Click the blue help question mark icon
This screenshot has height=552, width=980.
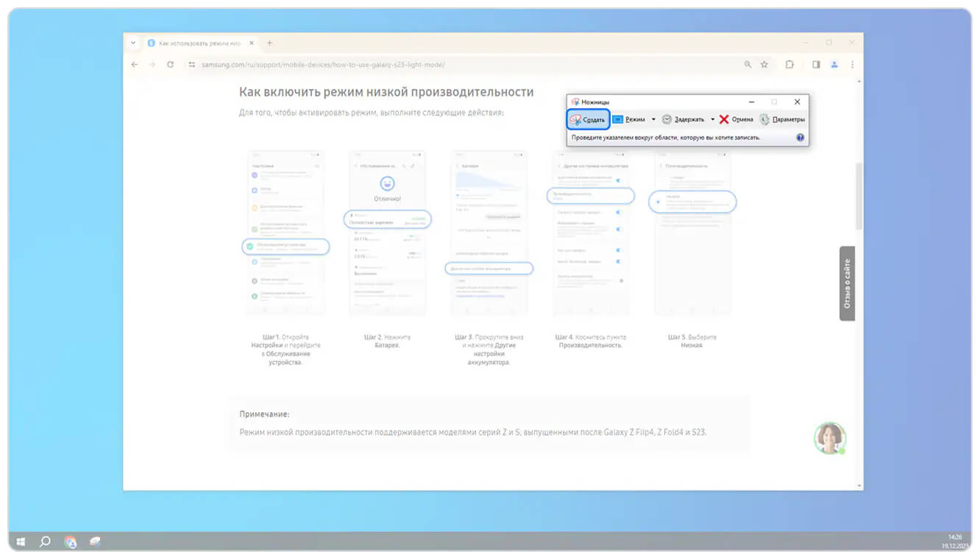(800, 138)
